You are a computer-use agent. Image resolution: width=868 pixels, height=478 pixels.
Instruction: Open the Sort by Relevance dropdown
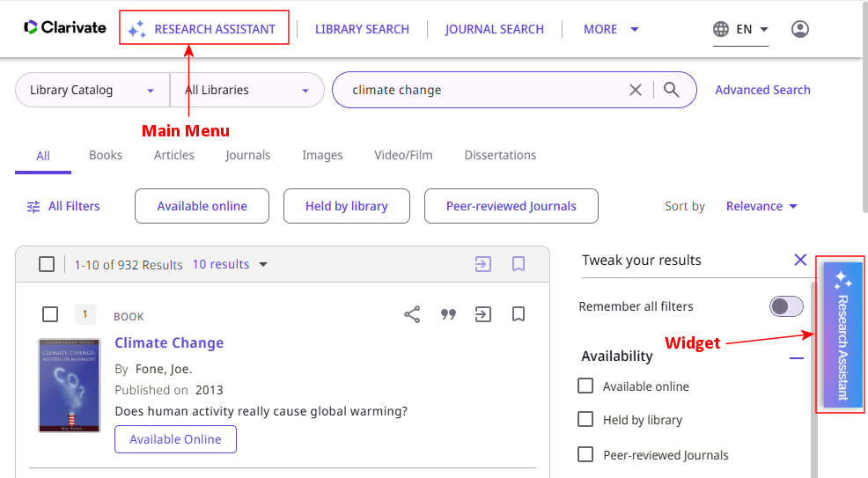pos(761,206)
